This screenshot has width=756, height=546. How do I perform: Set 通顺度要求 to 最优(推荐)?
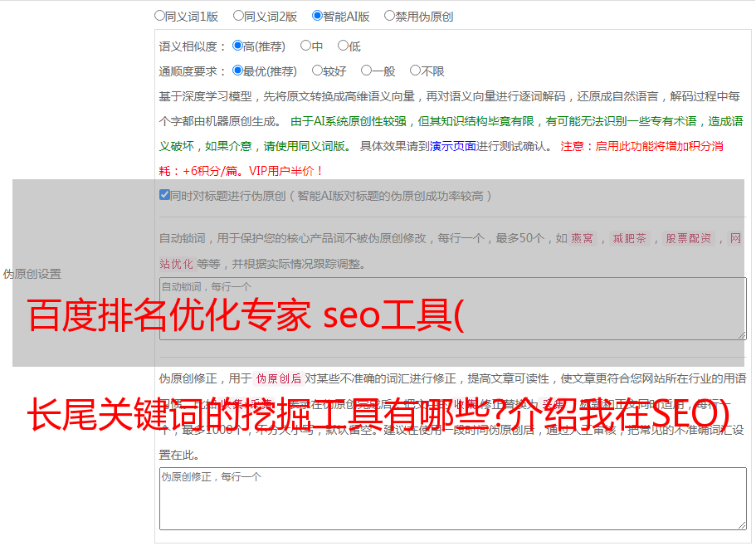pos(237,71)
